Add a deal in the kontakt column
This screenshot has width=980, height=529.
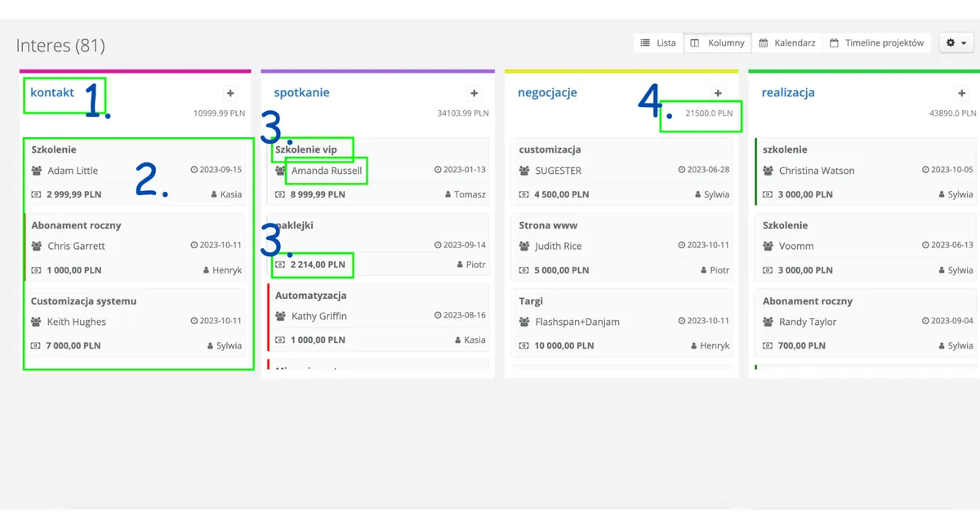(x=230, y=94)
